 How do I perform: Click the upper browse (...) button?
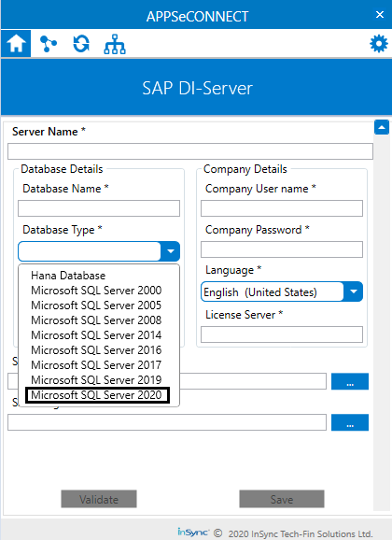click(x=350, y=381)
